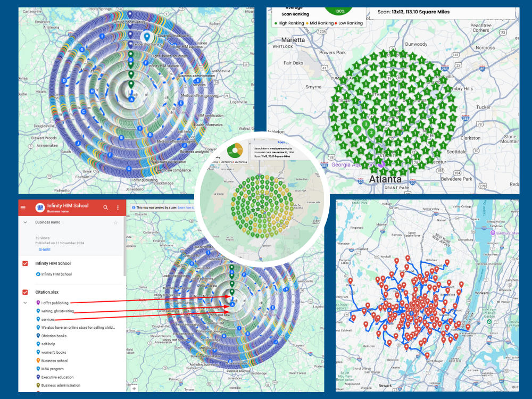This screenshot has width=532, height=399.
Task: Open the hamburger menu in Infinity HIM School panel
Action: [x=23, y=207]
